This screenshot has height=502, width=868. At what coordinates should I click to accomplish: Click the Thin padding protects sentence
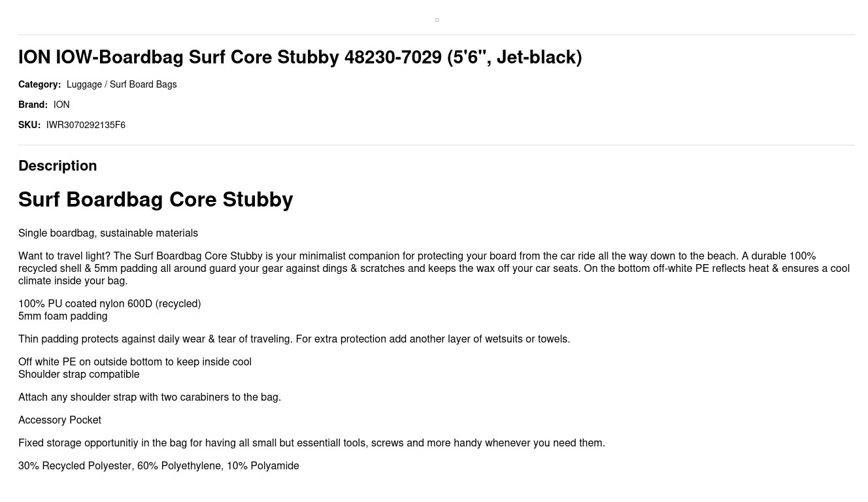(294, 339)
